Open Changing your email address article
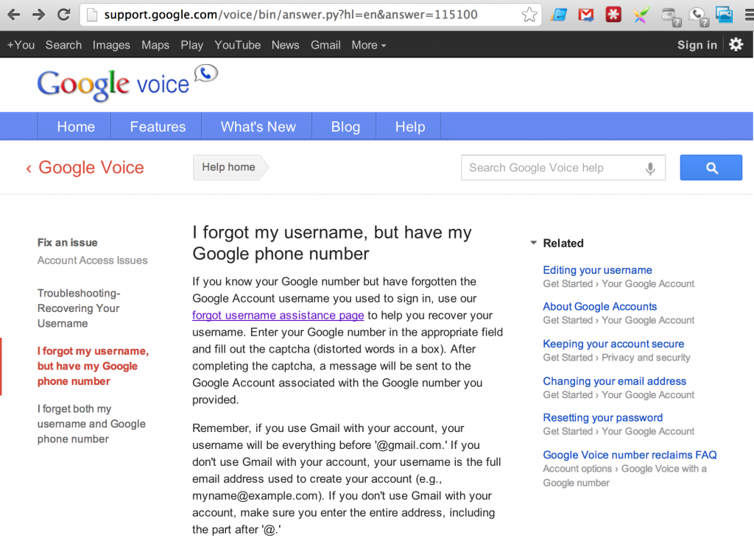754x560 pixels. coord(615,381)
